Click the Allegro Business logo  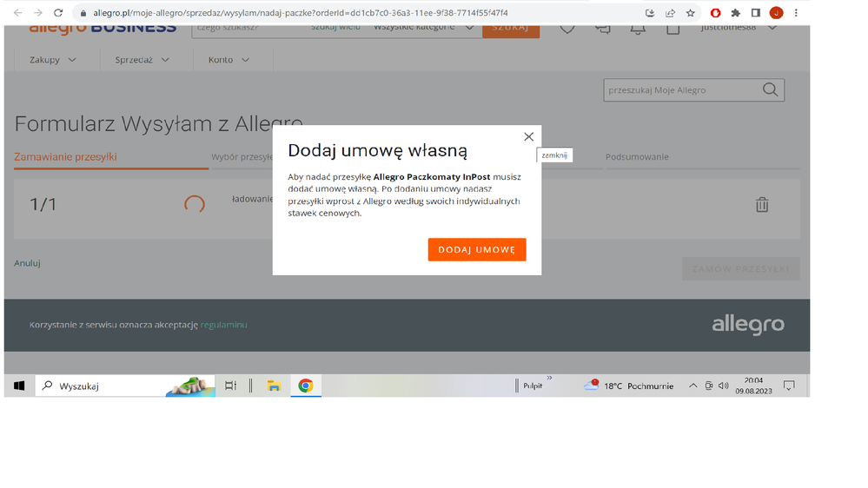click(103, 28)
